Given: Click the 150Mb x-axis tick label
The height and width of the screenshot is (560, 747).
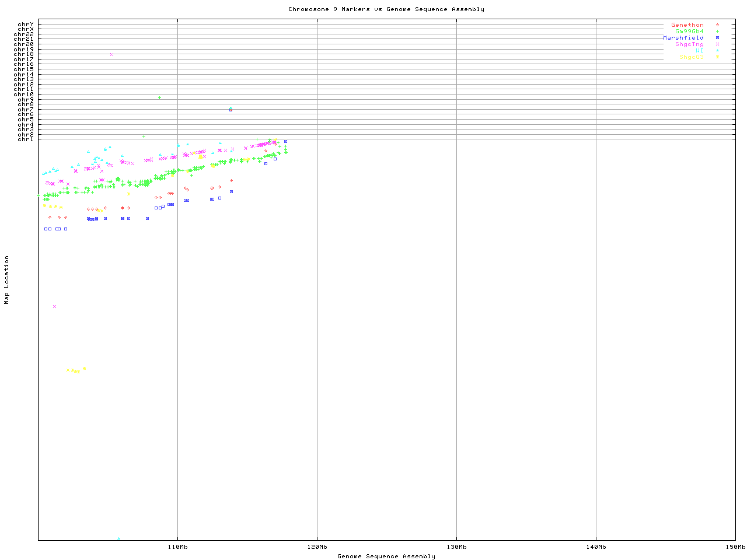Looking at the screenshot, I should [735, 547].
